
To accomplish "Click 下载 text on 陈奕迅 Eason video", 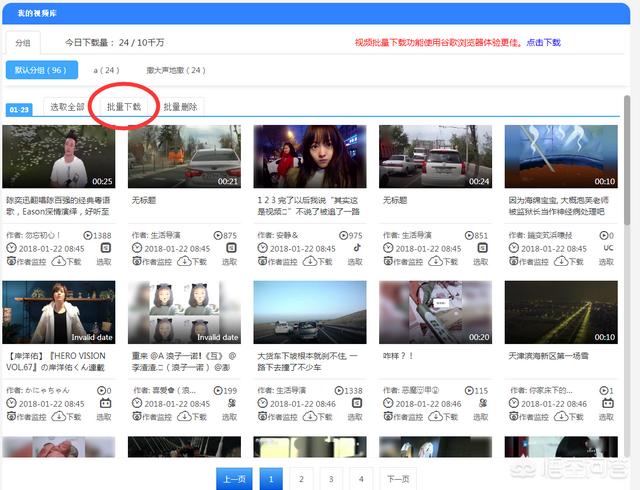I will (x=74, y=261).
